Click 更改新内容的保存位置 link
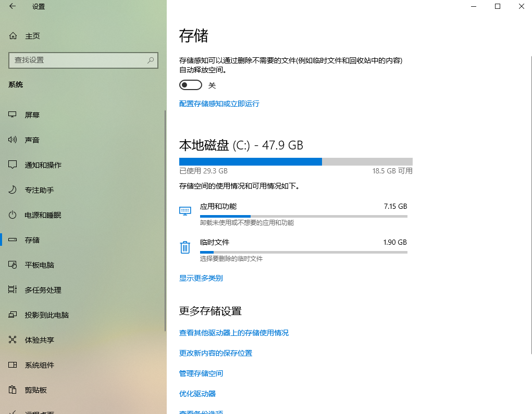This screenshot has height=414, width=532. pos(215,353)
